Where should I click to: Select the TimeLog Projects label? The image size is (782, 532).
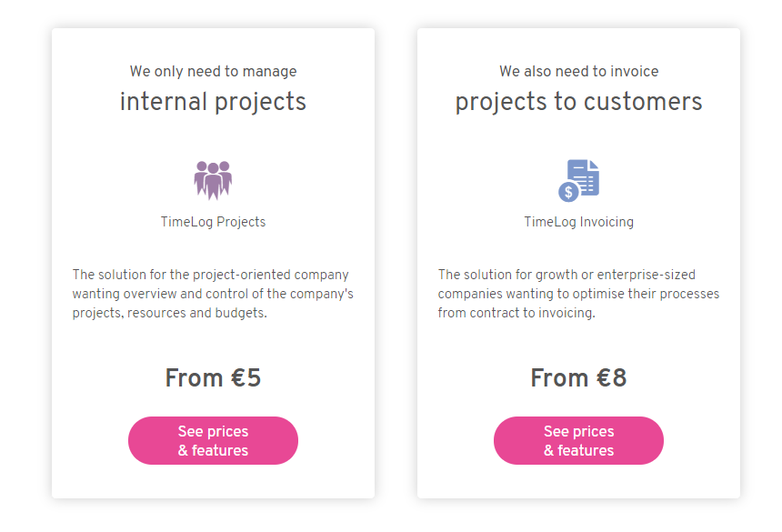pos(213,222)
